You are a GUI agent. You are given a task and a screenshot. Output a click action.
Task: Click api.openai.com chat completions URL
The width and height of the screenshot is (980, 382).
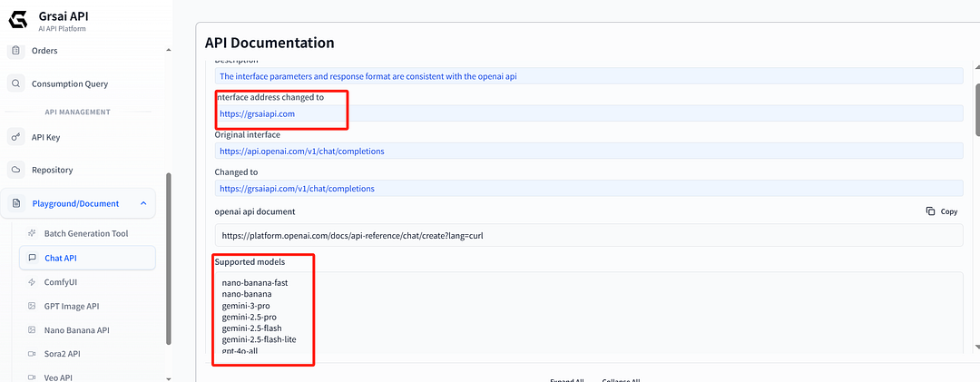coord(302,152)
